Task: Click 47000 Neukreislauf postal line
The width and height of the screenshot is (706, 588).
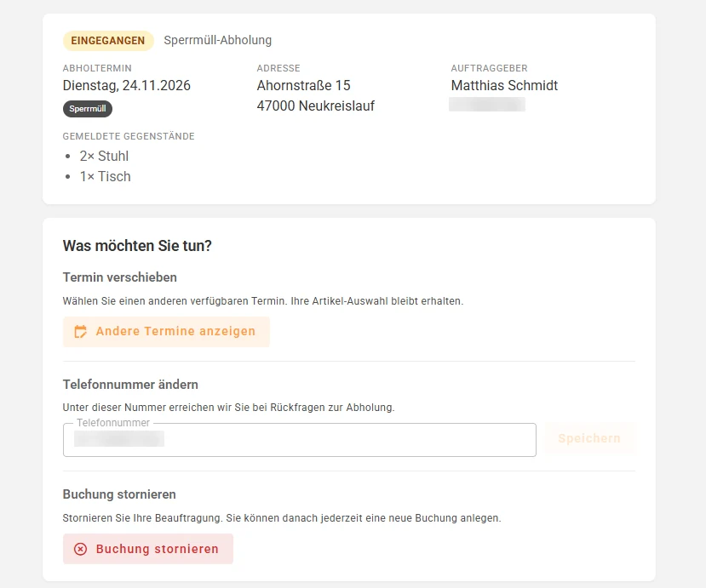Action: pos(316,106)
